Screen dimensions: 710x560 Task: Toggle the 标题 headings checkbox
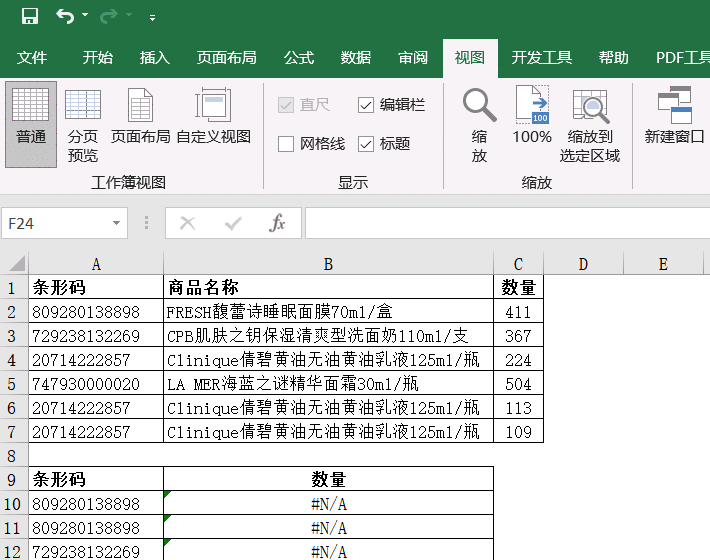pyautogui.click(x=365, y=144)
